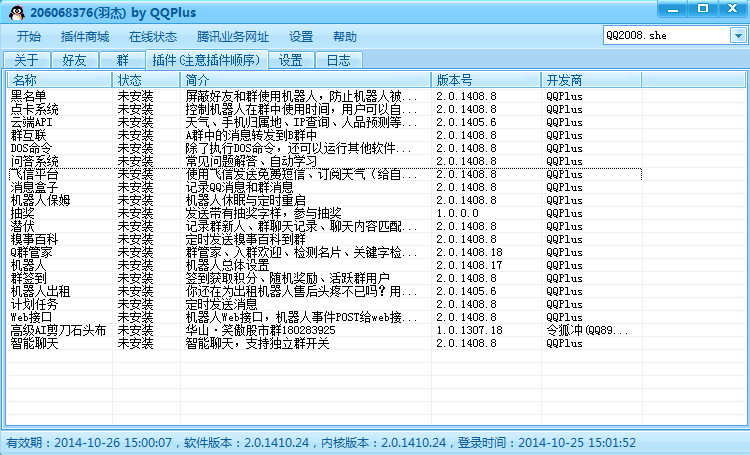Image resolution: width=750 pixels, height=455 pixels.
Task: Select the 机器人出租 plugin row
Action: [x=325, y=291]
